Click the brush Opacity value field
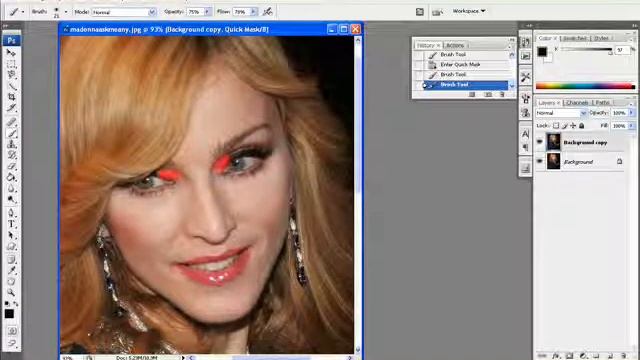 tap(195, 12)
